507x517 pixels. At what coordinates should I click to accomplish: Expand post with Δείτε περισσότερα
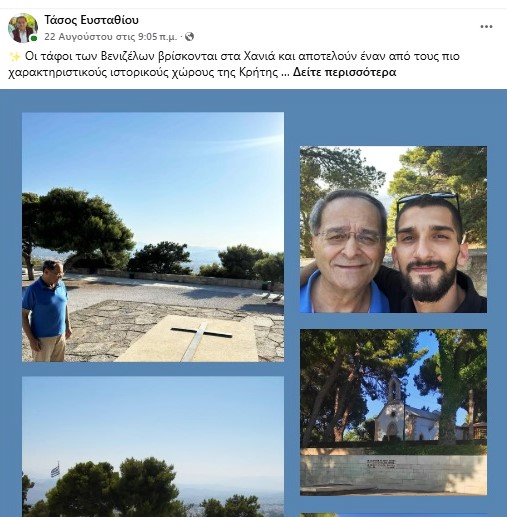coord(344,72)
